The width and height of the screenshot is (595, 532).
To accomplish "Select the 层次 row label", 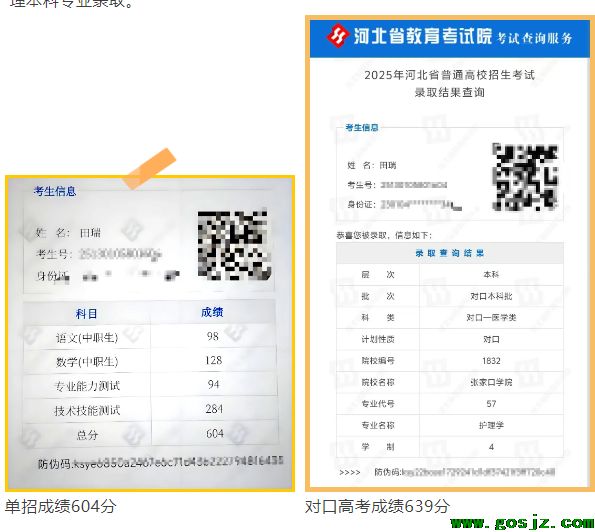I will (378, 274).
